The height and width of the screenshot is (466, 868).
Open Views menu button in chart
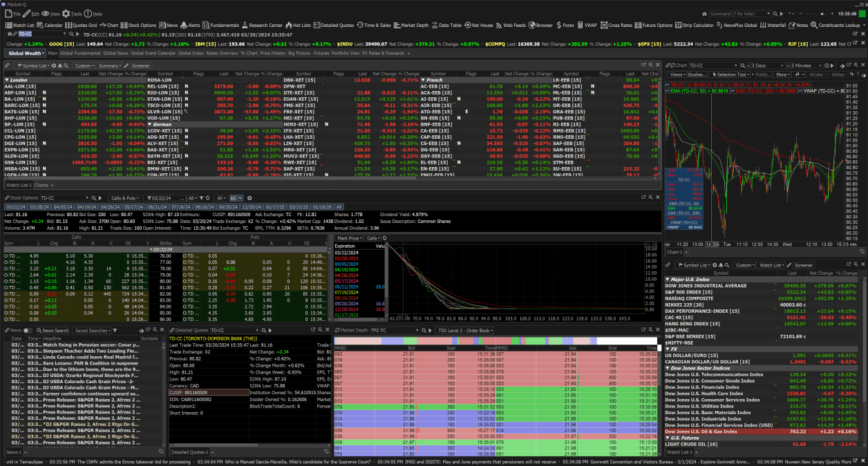click(x=677, y=75)
